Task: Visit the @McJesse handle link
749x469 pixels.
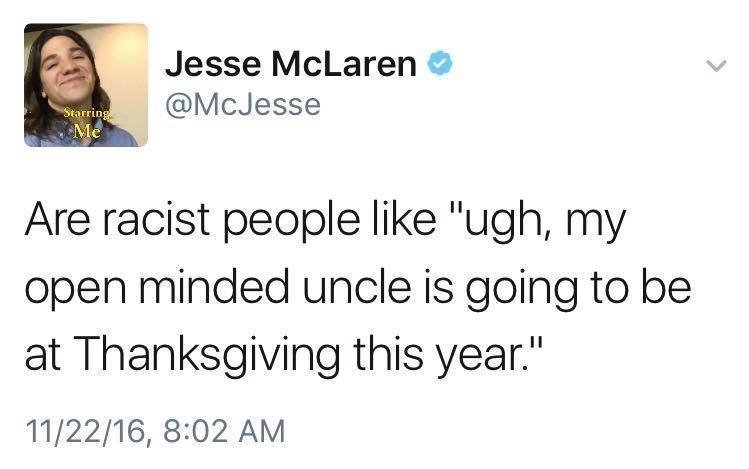Action: 242,105
